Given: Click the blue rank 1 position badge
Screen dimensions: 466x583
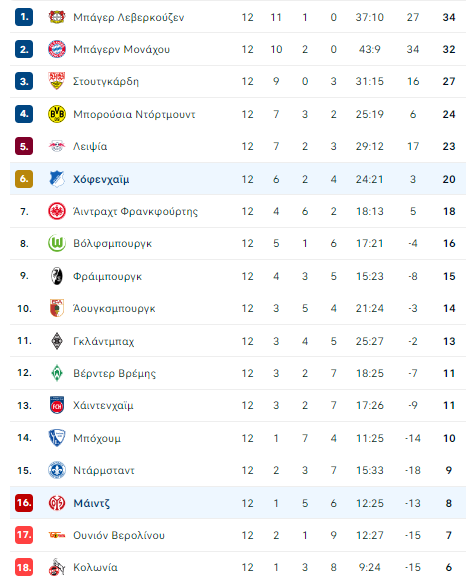Looking at the screenshot, I should 24,17.
